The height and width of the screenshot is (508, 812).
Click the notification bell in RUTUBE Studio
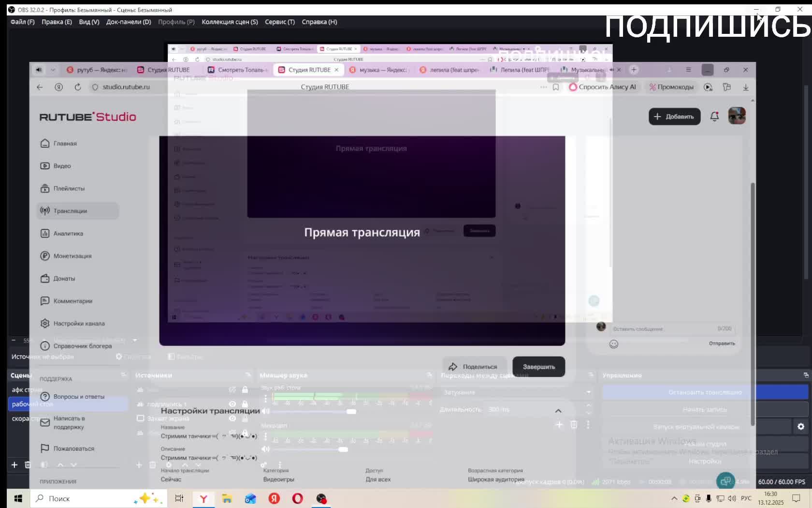click(714, 116)
